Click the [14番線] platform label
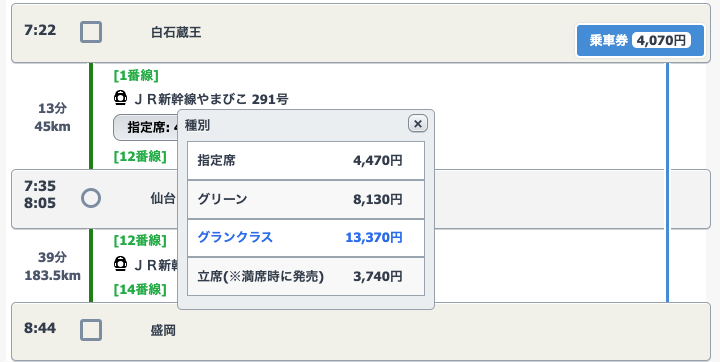Image resolution: width=720 pixels, height=362 pixels. [140, 289]
